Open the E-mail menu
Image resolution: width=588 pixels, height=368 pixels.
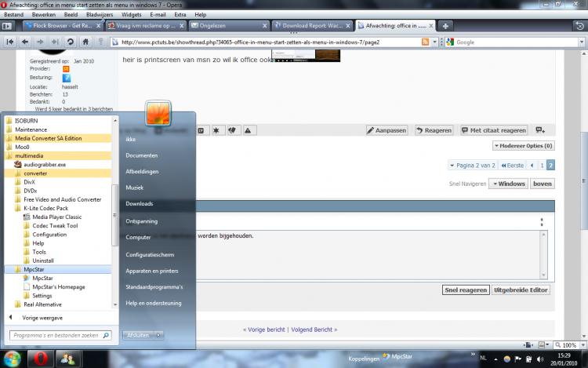(158, 15)
